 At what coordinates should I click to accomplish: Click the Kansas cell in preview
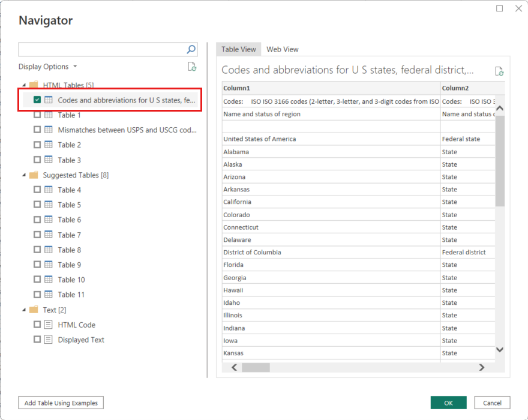[x=331, y=353]
